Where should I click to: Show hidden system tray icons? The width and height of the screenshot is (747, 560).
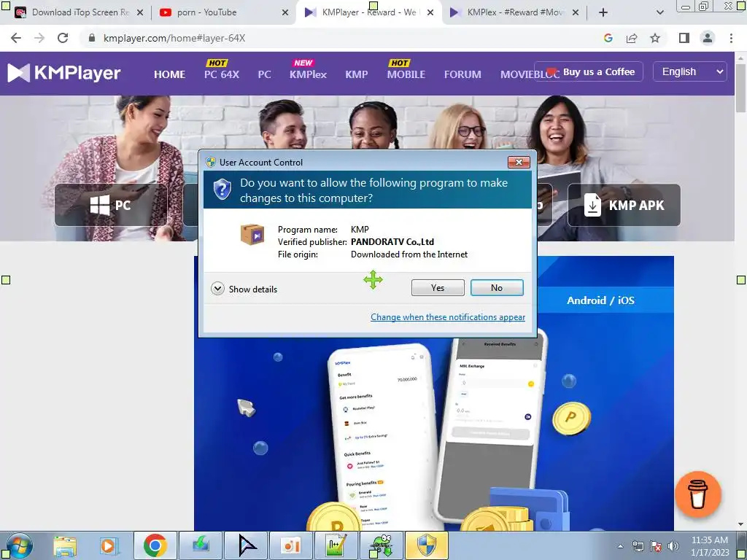point(620,546)
